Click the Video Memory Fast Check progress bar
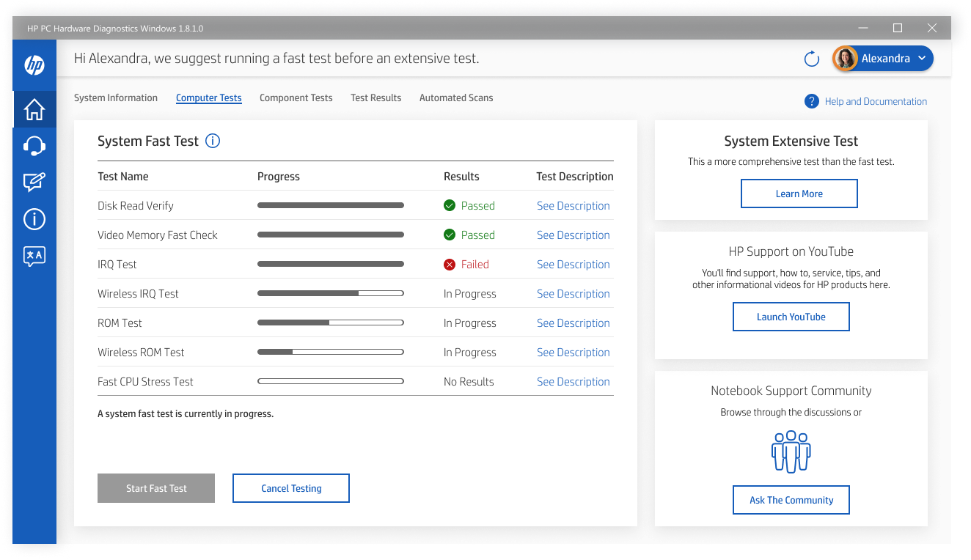The width and height of the screenshot is (971, 560). [331, 235]
